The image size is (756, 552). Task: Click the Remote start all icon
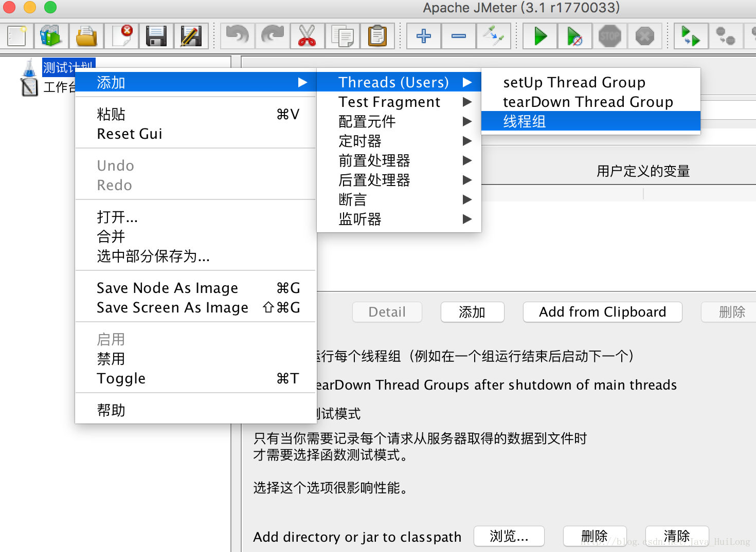tap(691, 36)
